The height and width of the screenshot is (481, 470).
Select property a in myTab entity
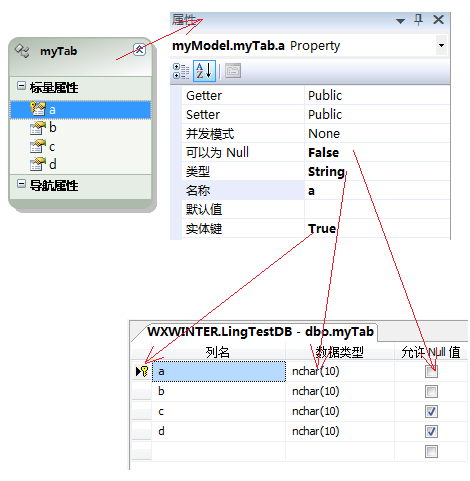point(81,110)
